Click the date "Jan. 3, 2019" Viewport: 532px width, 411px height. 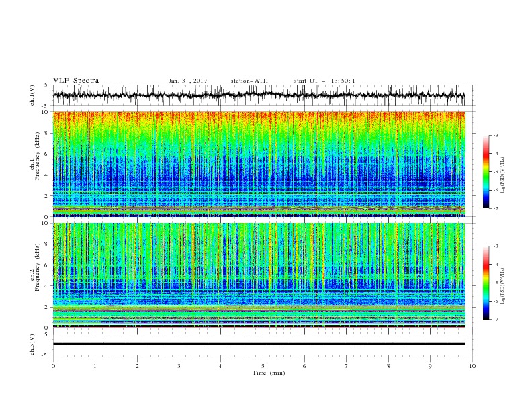pyautogui.click(x=187, y=81)
